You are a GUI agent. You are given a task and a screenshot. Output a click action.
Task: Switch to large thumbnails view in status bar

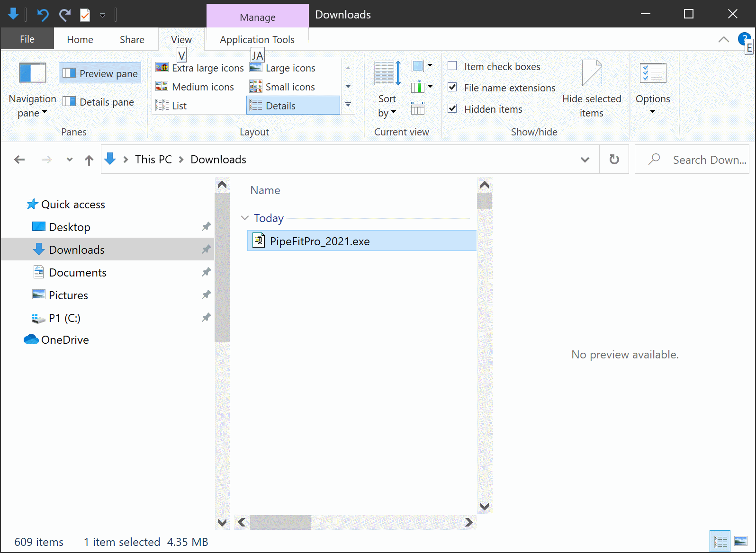[741, 542]
